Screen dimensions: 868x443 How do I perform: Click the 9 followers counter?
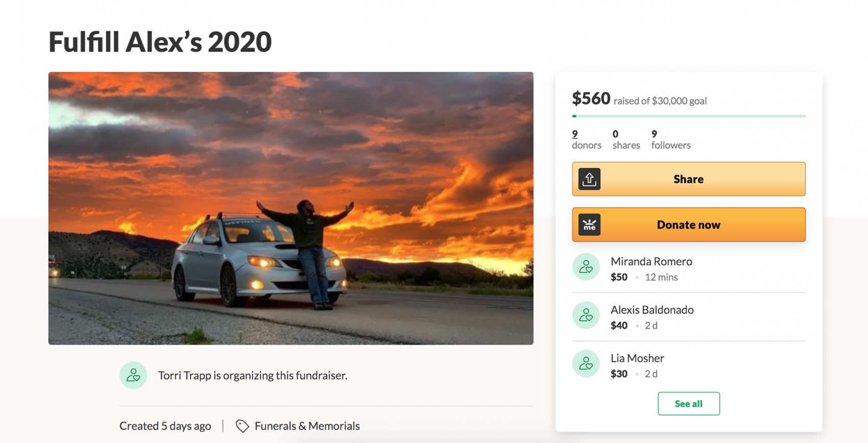[x=671, y=139]
